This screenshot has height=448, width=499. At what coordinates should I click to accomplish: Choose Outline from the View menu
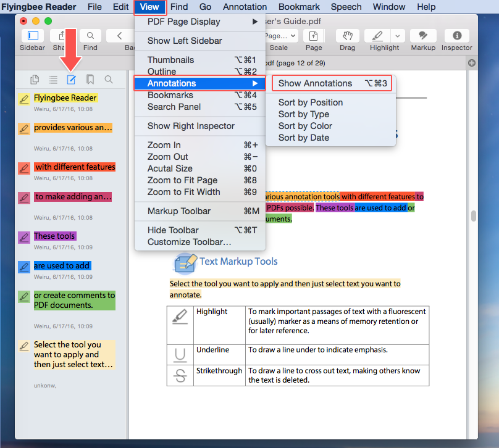coord(200,72)
